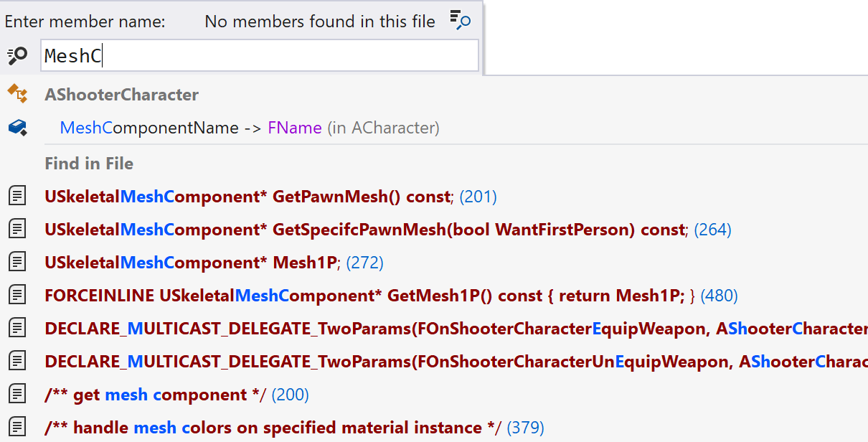Screen dimensions: 868x442
Task: Select FOnShooterCharacterEquipWeapon delegate result
Action: click(x=456, y=329)
